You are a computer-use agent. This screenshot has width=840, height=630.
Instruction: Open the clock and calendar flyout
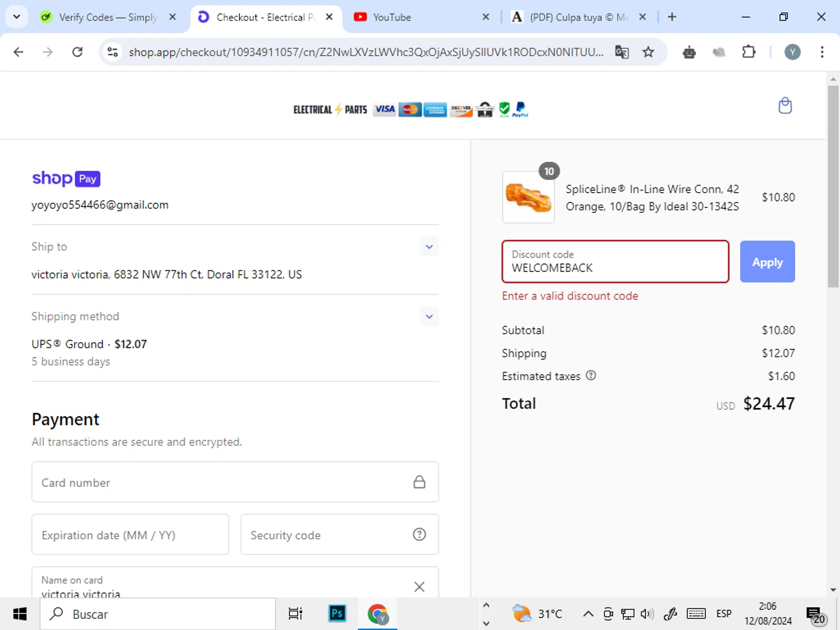pos(768,614)
